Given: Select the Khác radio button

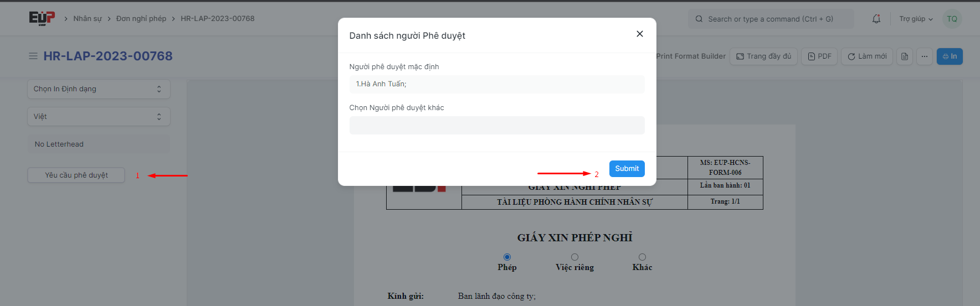Looking at the screenshot, I should pos(642,257).
